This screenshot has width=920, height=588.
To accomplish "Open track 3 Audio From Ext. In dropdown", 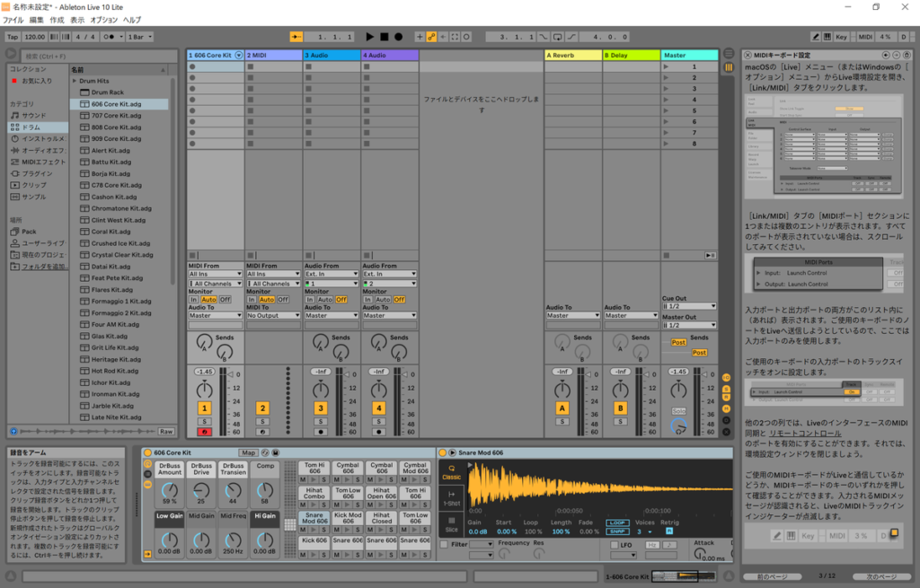I will [x=332, y=274].
